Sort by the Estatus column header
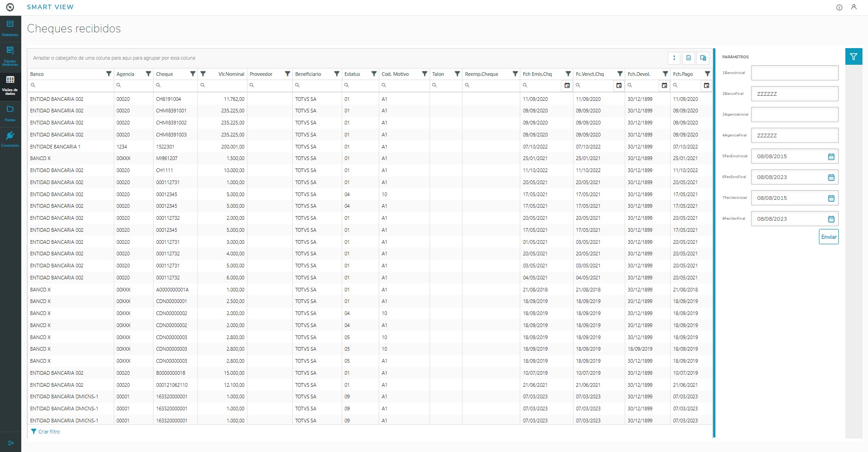The width and height of the screenshot is (868, 452). pos(352,74)
